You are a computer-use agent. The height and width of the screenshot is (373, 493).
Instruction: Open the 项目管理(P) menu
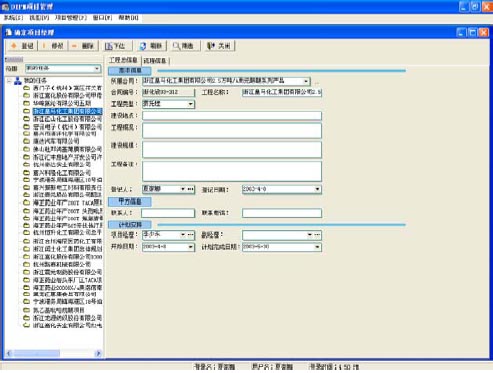[71, 18]
